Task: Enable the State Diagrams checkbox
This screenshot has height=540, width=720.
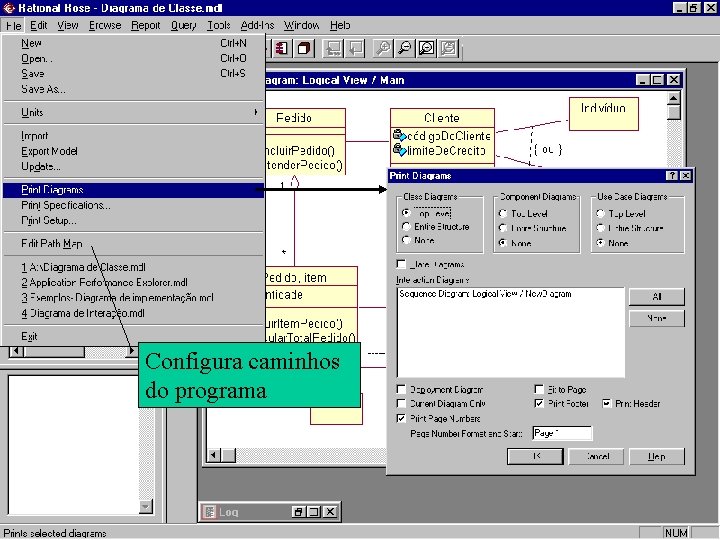Action: tap(401, 264)
